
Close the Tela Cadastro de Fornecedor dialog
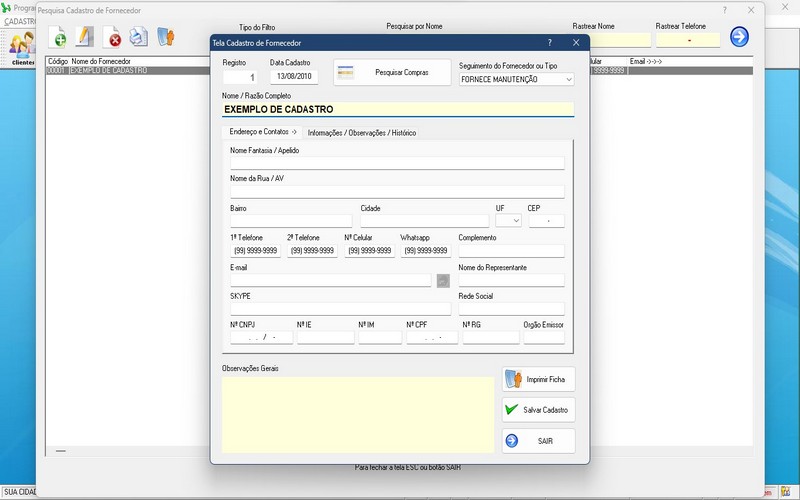click(x=576, y=43)
